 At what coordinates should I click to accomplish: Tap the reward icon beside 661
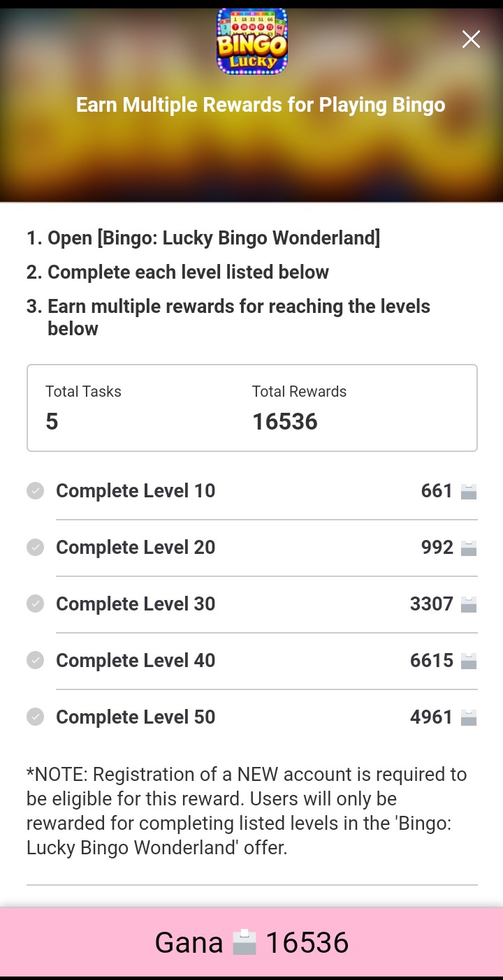[x=469, y=492]
